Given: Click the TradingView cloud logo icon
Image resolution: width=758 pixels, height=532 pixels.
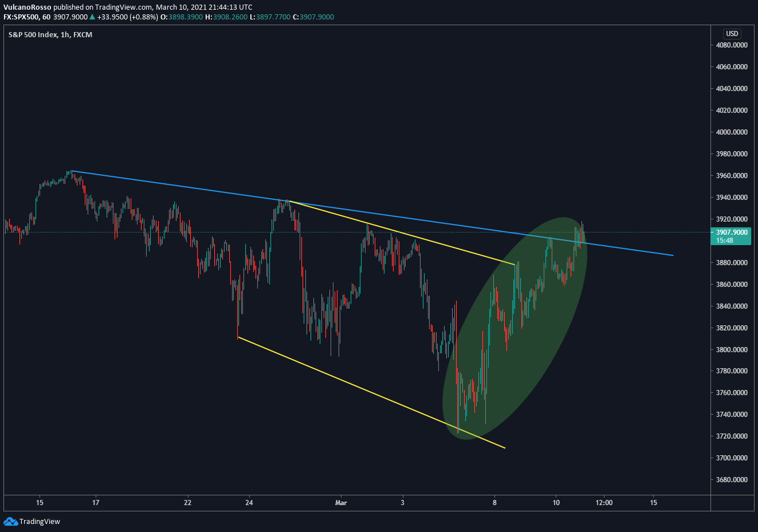Looking at the screenshot, I should pos(11,521).
